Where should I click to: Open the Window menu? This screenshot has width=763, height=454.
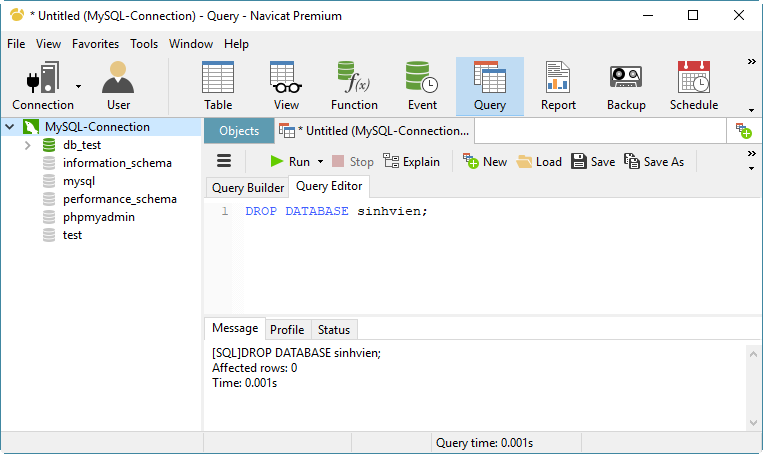191,44
